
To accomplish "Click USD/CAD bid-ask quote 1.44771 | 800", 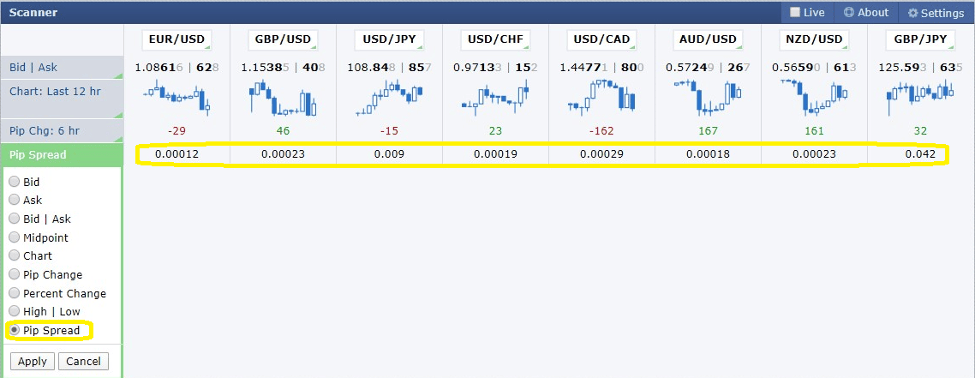I will pyautogui.click(x=602, y=67).
